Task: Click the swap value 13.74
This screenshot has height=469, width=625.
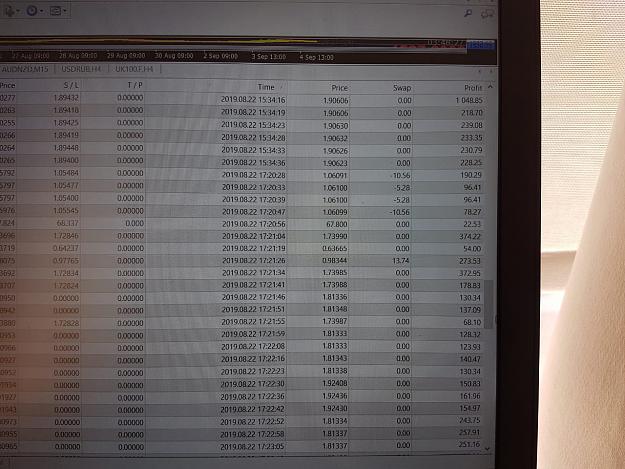Action: coord(401,261)
